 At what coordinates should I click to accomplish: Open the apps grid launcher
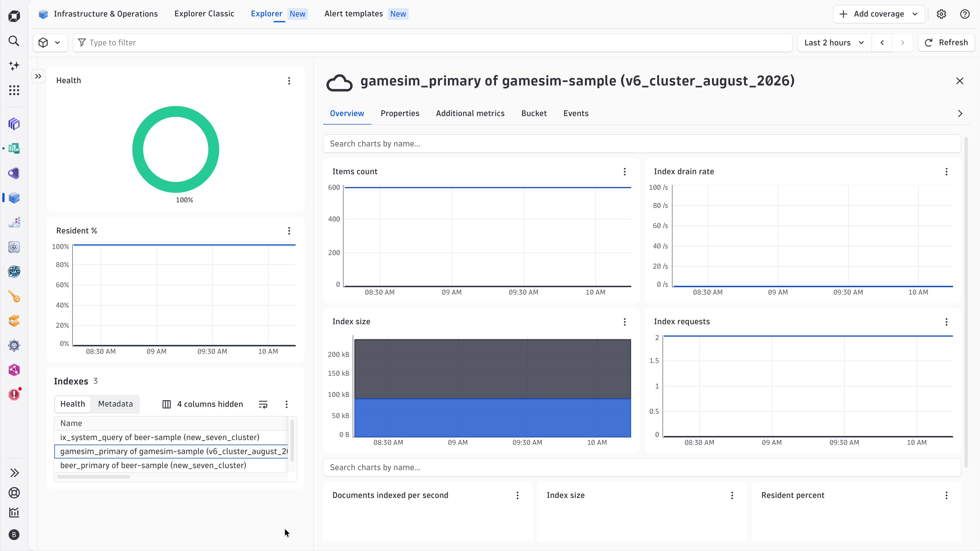(14, 91)
